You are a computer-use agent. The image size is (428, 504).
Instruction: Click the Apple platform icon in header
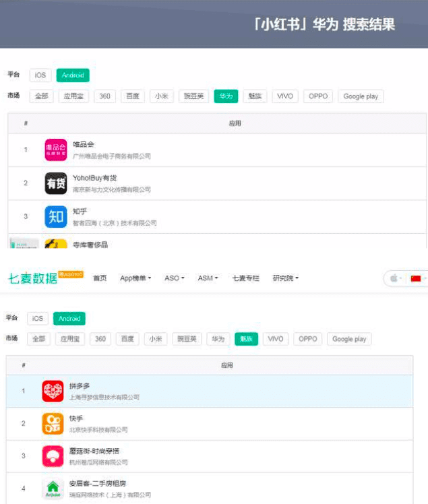(x=394, y=278)
